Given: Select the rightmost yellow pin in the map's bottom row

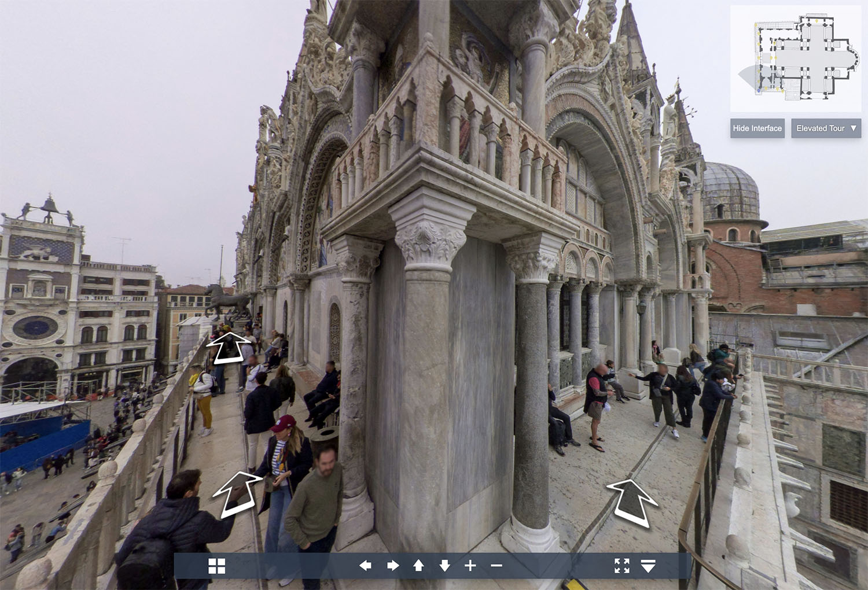Looking at the screenshot, I should (783, 91).
